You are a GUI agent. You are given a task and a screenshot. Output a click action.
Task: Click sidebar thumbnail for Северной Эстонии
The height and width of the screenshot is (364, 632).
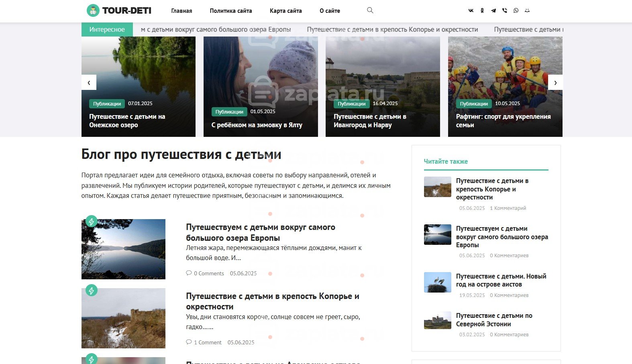[438, 320]
